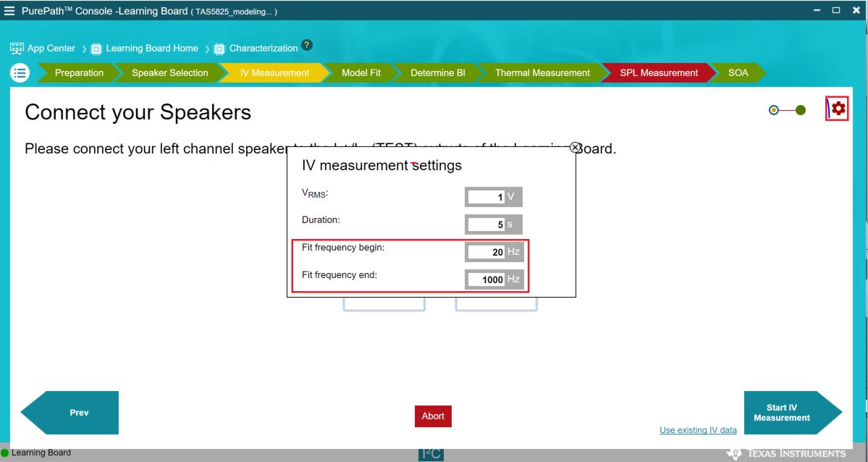The image size is (868, 462).
Task: Click Start IV Measurement button
Action: tap(793, 413)
